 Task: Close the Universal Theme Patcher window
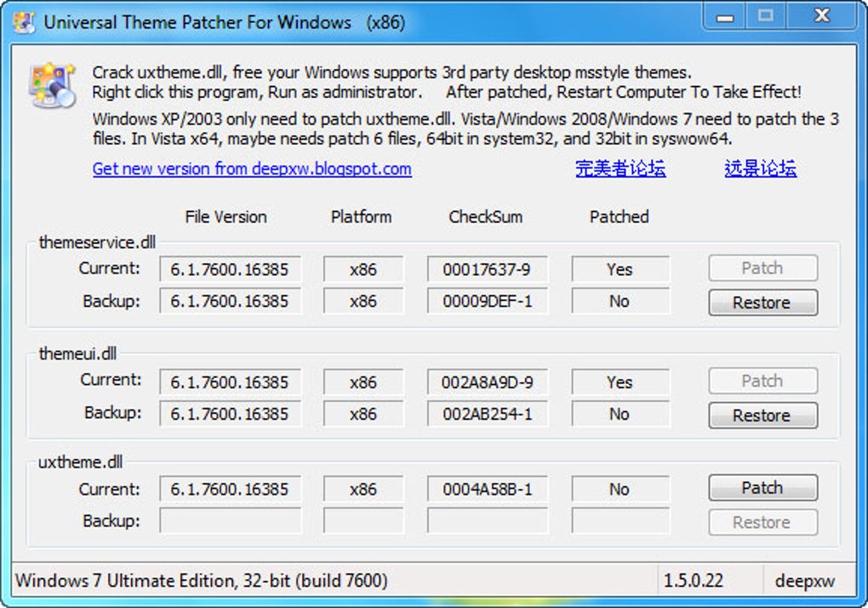pos(823,15)
